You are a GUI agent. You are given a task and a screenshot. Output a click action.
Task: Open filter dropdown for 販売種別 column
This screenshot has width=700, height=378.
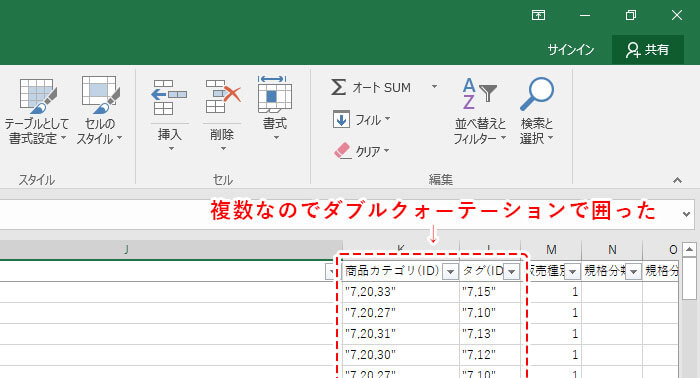[573, 271]
